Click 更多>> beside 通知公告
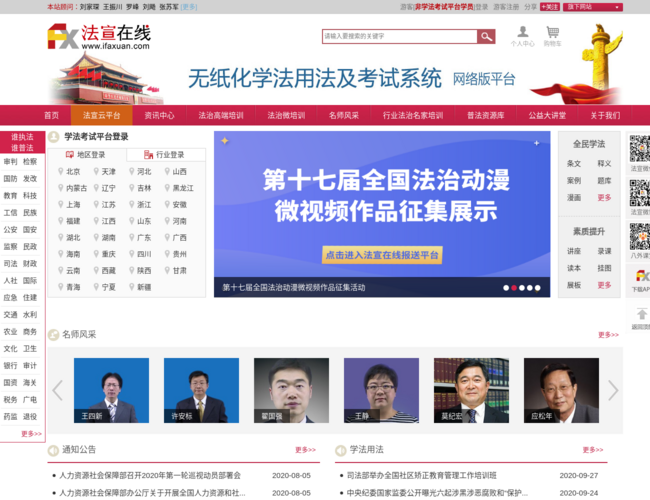This screenshot has width=650, height=500. point(306,450)
